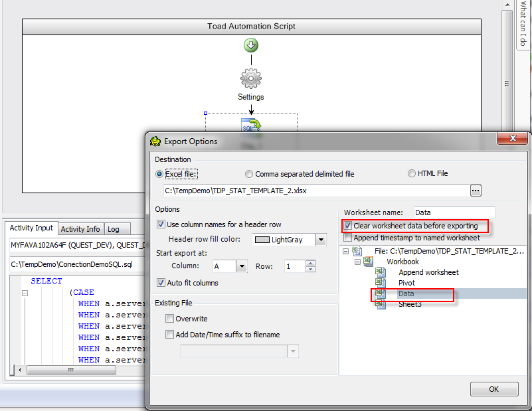This screenshot has height=411, width=532.
Task: Enable the Overwrite checkbox
Action: click(x=169, y=319)
